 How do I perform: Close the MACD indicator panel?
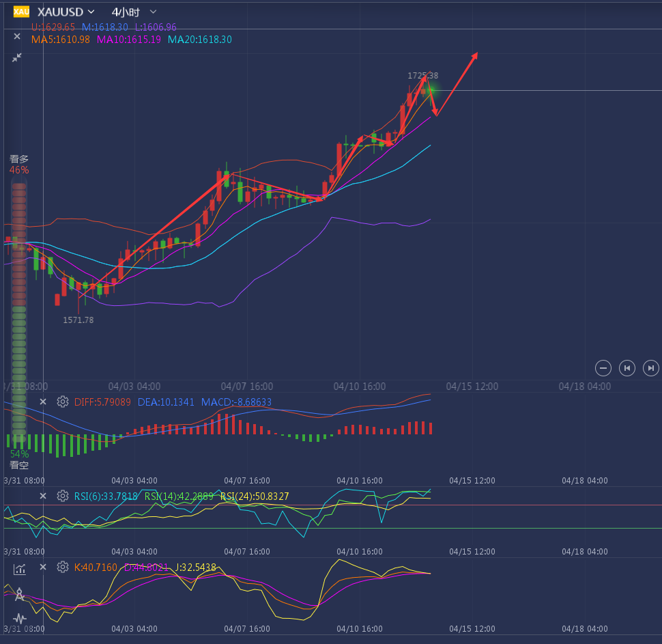(43, 402)
